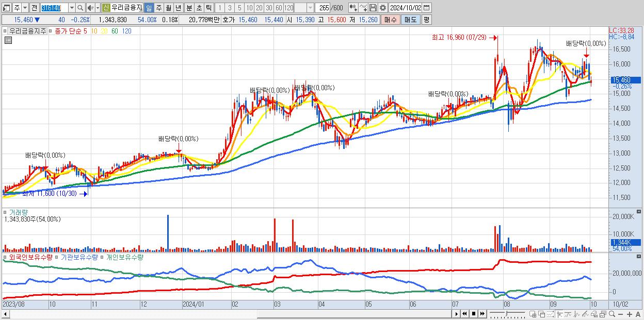Click the eraser with bars icon
Screen dimensions: 644x320
pyautogui.click(x=594, y=314)
